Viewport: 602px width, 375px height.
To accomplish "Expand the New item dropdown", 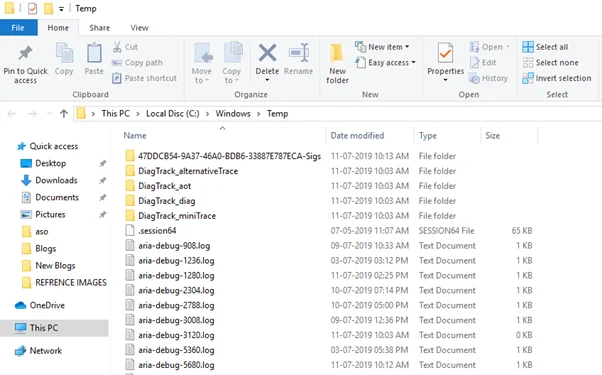I will (x=407, y=47).
